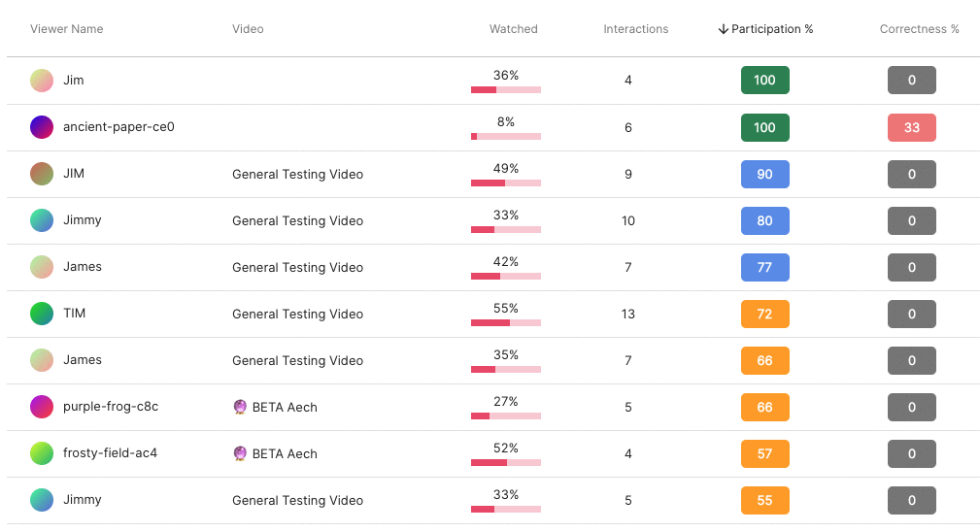Open General Testing Video in JIM row
980x532 pixels.
297,175
